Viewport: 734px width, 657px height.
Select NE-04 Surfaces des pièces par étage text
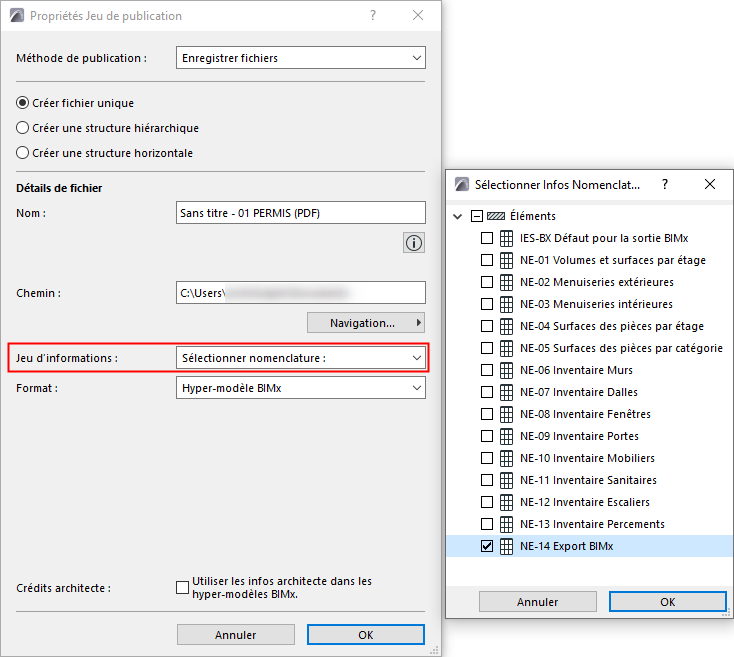pos(612,326)
